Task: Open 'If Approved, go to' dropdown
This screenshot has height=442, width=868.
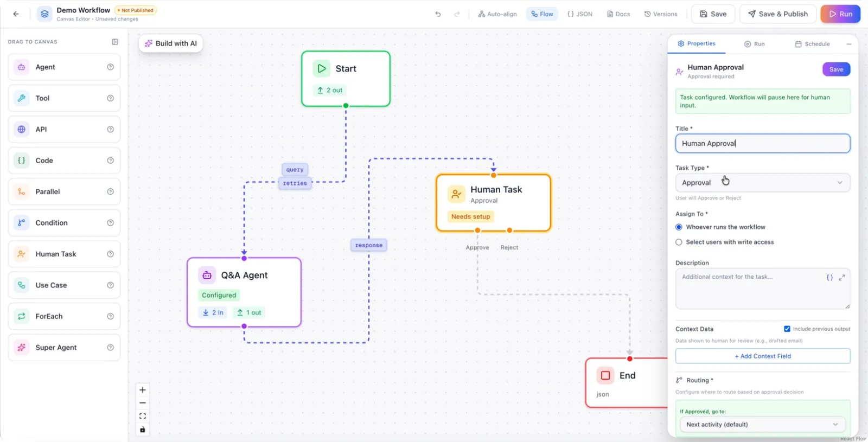Action: [x=762, y=425]
